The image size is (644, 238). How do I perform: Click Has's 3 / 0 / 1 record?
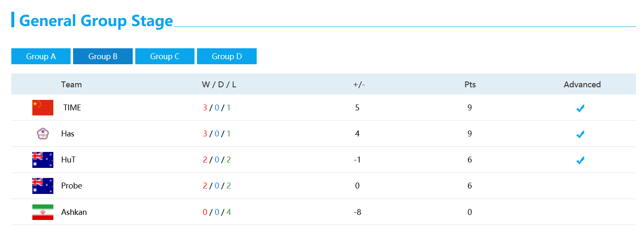pos(217,133)
